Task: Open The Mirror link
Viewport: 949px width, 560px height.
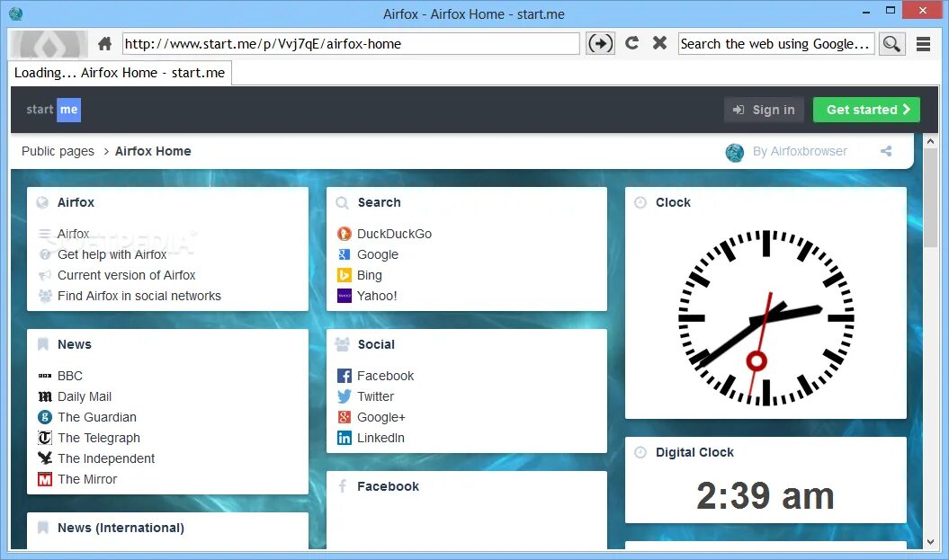Action: [87, 479]
